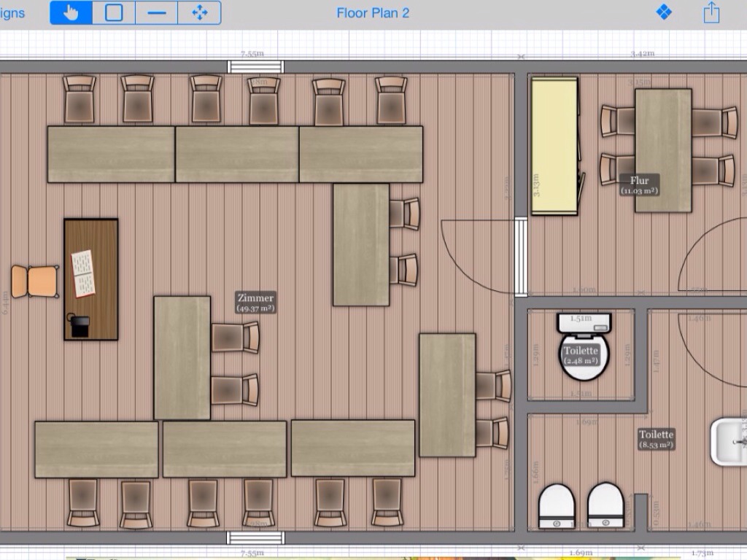Screen dimensions: 747x560
Task: Activate the four-arrow move tool
Action: click(x=199, y=13)
